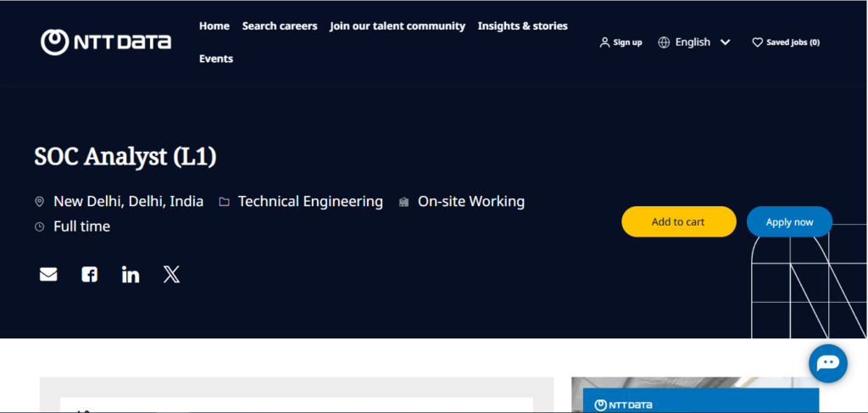Select the English language label

point(693,42)
